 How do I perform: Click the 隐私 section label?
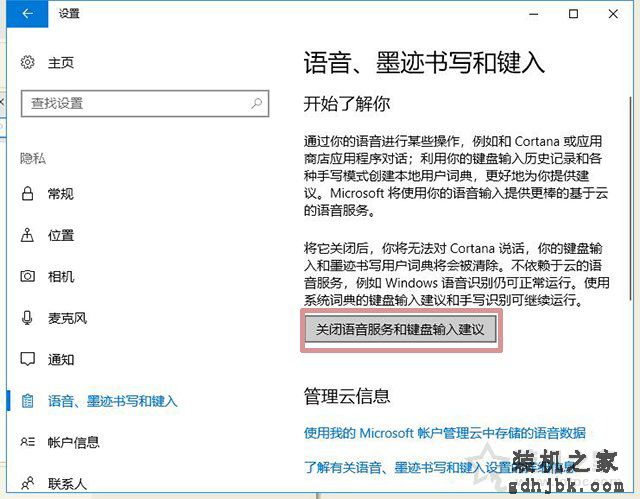click(x=33, y=158)
